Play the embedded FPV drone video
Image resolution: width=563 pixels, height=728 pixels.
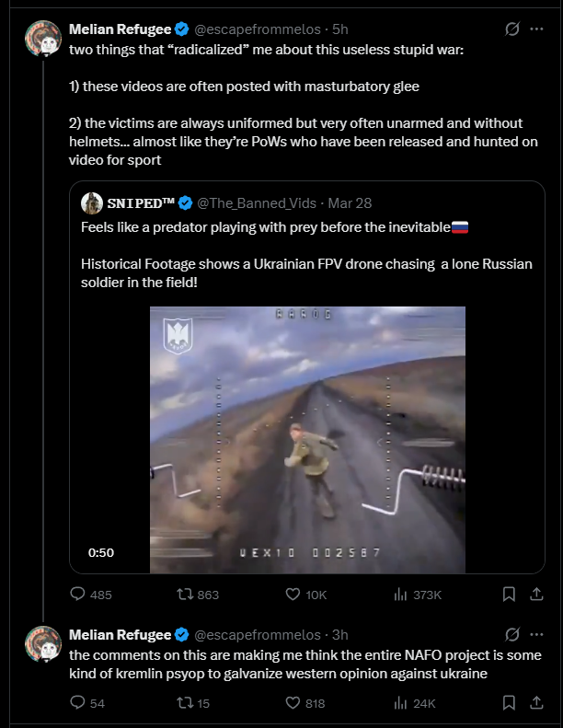(307, 439)
